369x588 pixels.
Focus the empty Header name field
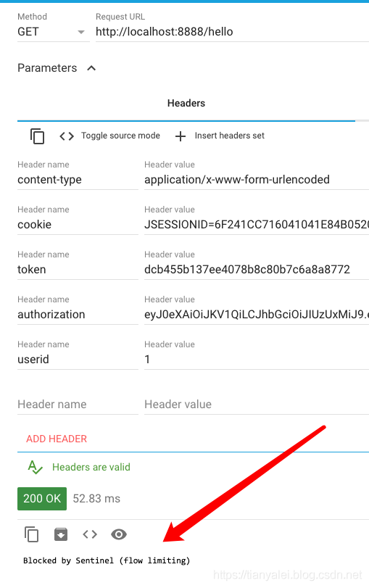click(78, 405)
